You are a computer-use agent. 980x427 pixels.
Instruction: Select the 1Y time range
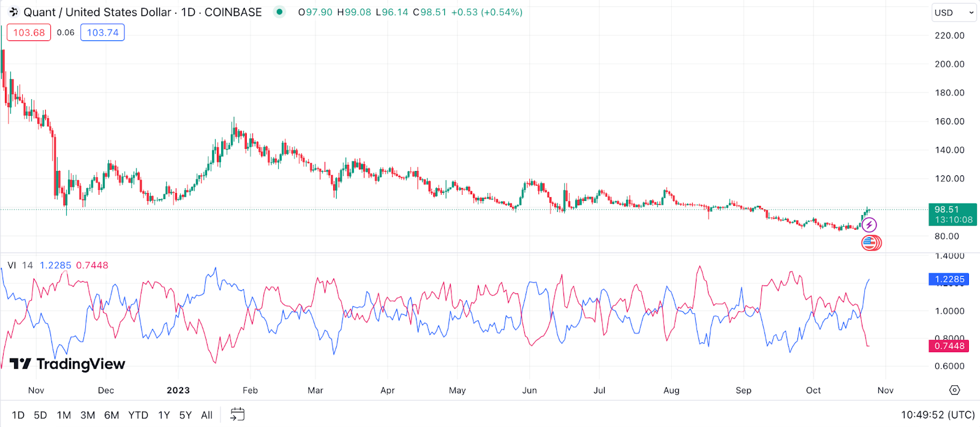pyautogui.click(x=164, y=415)
